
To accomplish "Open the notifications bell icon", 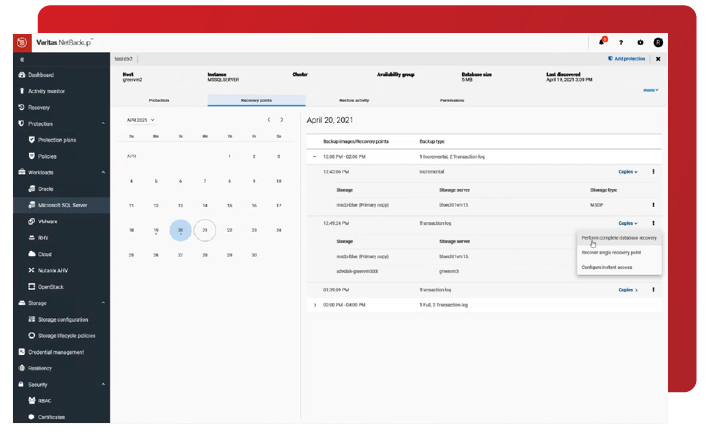I will [602, 42].
